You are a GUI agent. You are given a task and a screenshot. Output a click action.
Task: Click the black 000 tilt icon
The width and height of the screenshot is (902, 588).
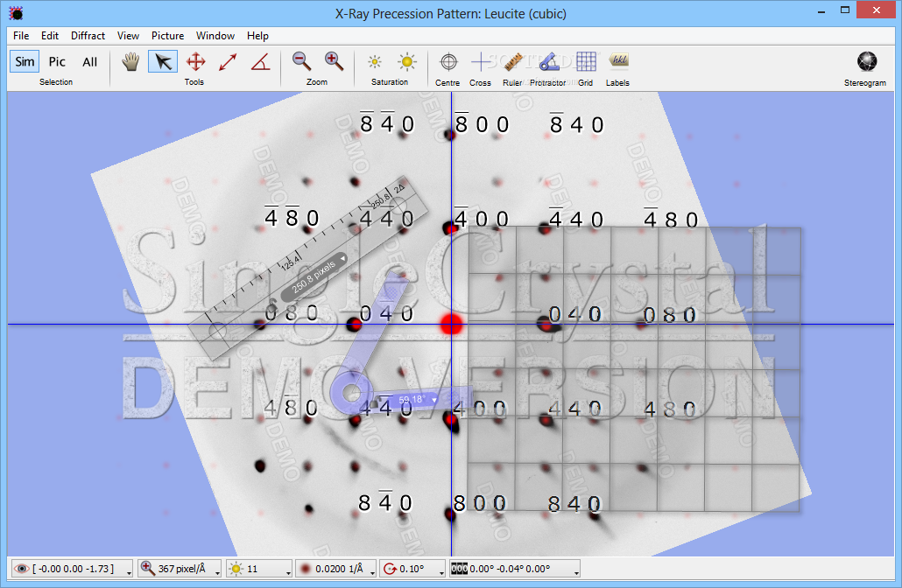click(x=459, y=569)
